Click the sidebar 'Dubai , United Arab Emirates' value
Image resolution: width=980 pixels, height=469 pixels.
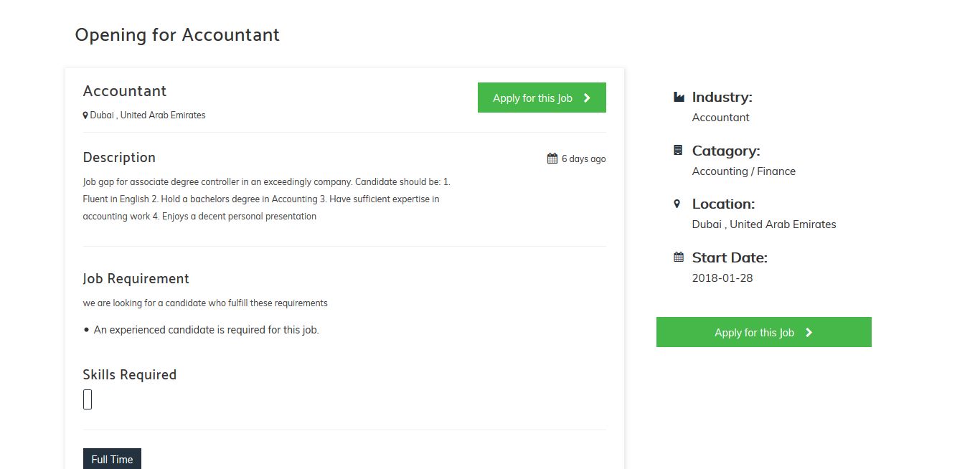(763, 224)
